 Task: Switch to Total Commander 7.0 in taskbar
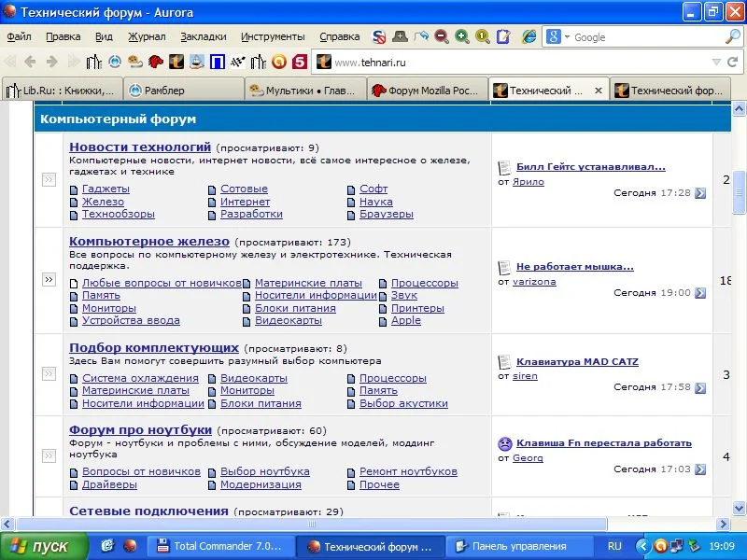[x=221, y=546]
